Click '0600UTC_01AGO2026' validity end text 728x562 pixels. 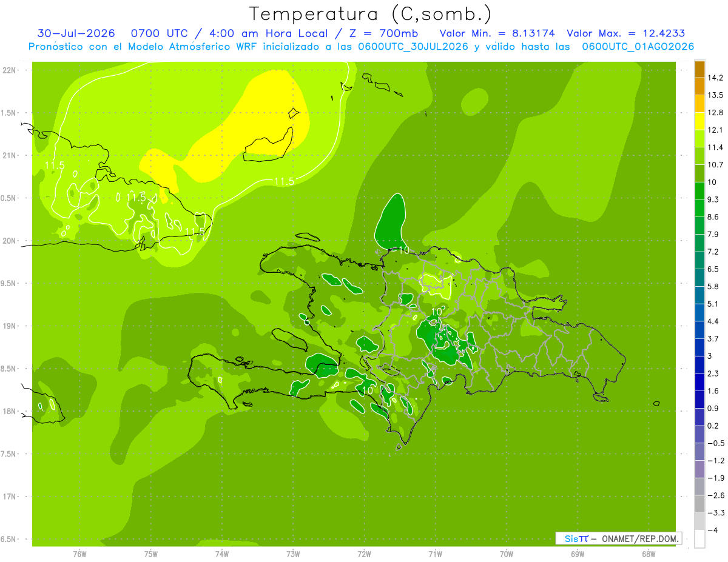638,47
